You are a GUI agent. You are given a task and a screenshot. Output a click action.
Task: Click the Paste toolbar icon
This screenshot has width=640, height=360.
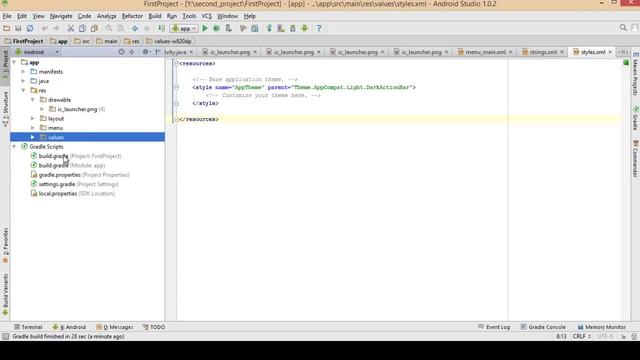click(94, 28)
